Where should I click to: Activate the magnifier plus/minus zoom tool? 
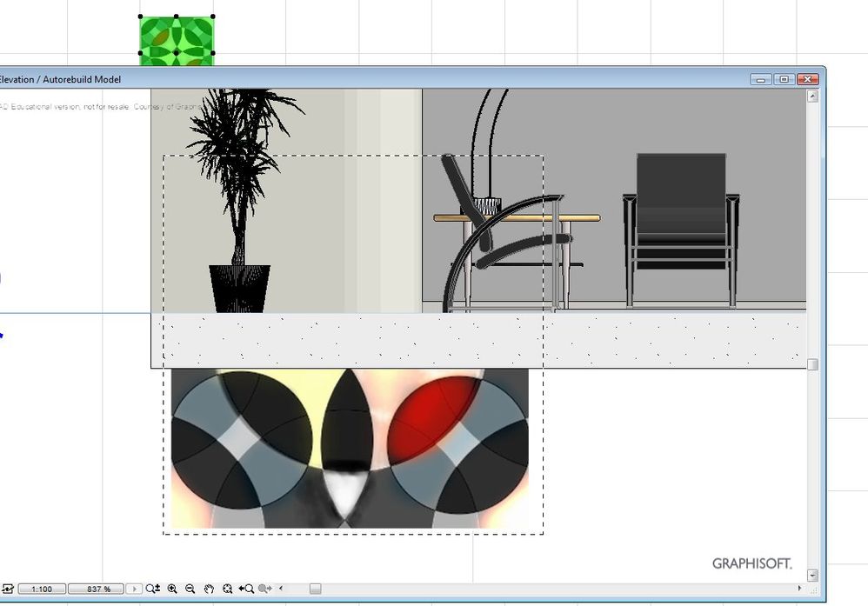click(153, 589)
